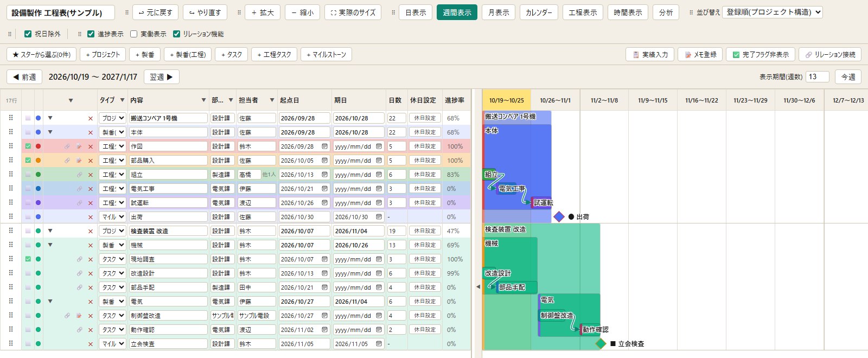Collapse the 検査装置 改造 project tree

tap(50, 231)
